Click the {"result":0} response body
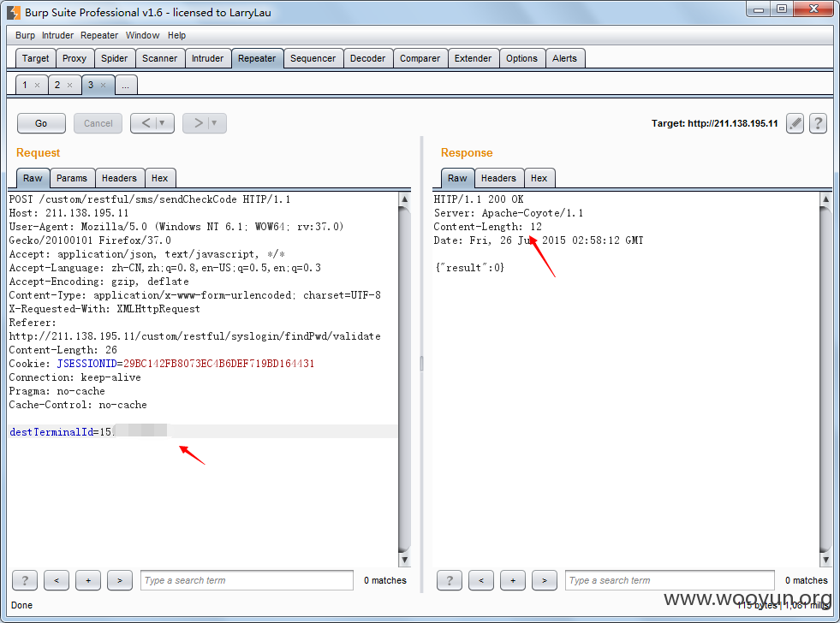 pyautogui.click(x=470, y=268)
